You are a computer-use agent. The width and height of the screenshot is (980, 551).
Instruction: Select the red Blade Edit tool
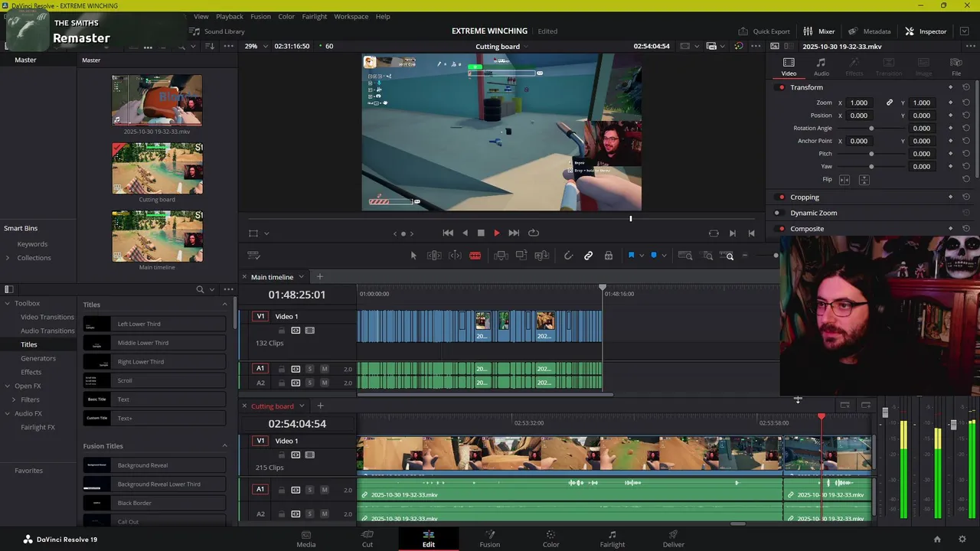pos(475,256)
